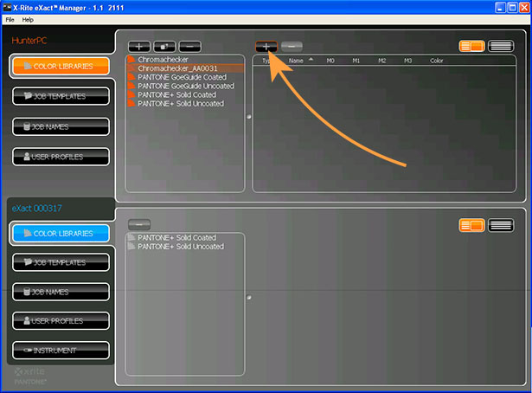Add a new color with plus button
Viewport: 532px width, 393px height.
pos(266,46)
